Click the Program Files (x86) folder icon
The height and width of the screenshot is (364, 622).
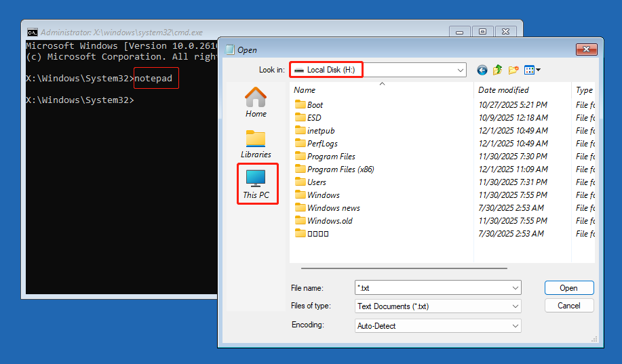[300, 169]
